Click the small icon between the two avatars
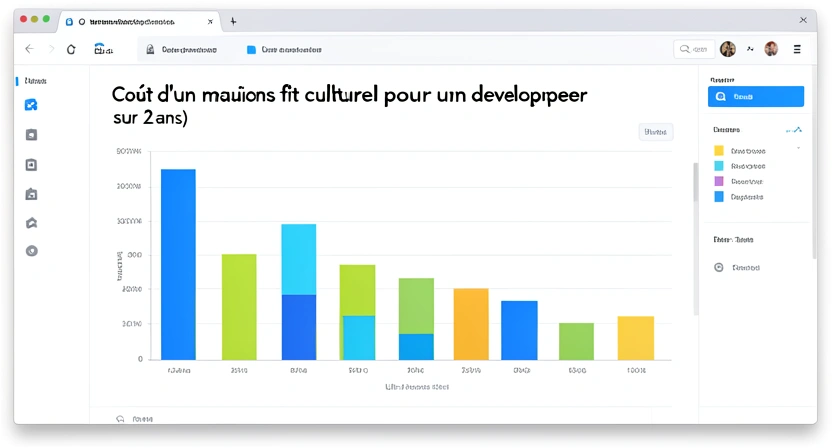This screenshot has height=448, width=832. pyautogui.click(x=750, y=49)
